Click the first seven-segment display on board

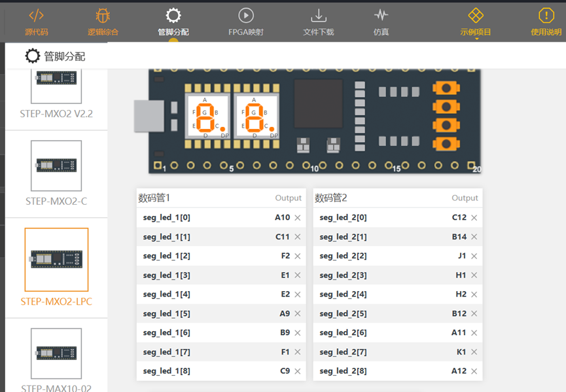207,116
